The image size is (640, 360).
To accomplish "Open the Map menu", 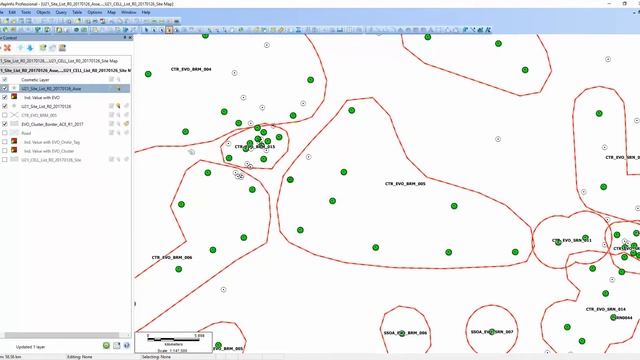I will [x=111, y=12].
